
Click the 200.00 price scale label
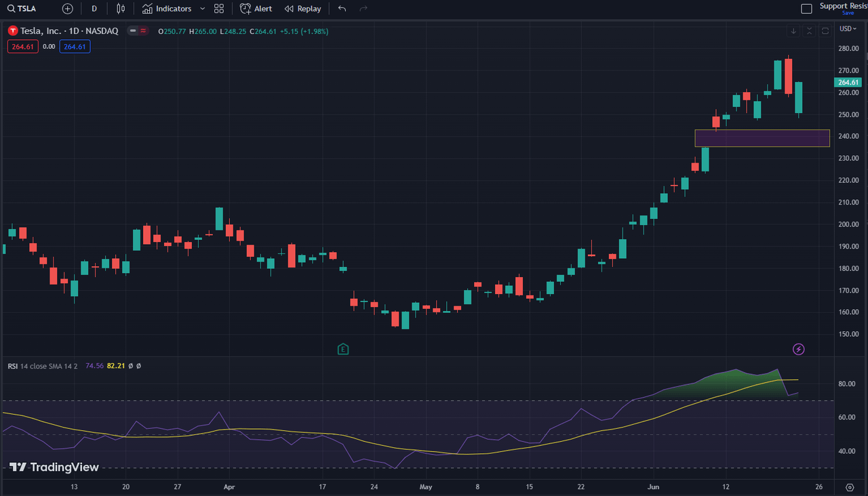click(848, 224)
